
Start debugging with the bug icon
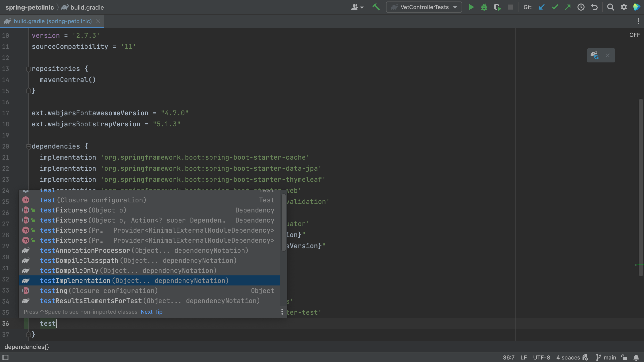coord(484,7)
